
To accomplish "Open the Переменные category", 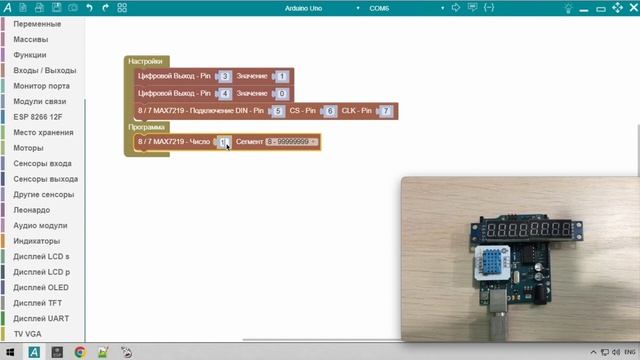I will click(x=37, y=24).
